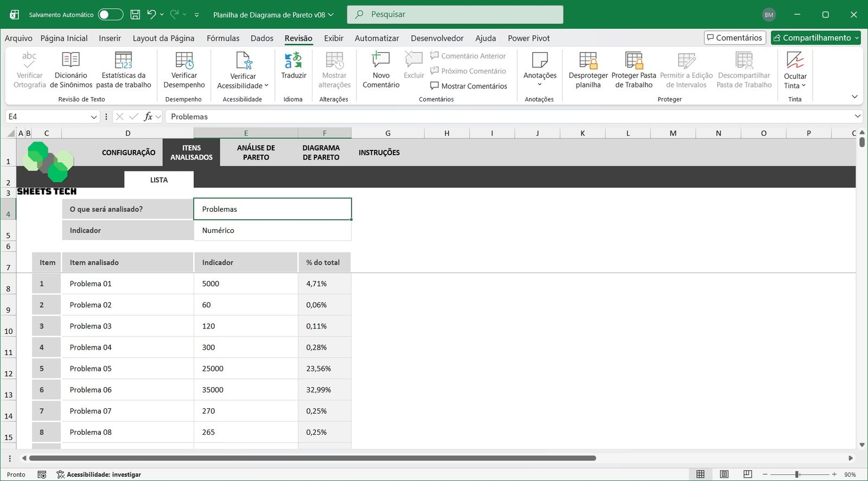
Task: Click Novo Comentário icon
Action: tap(381, 60)
